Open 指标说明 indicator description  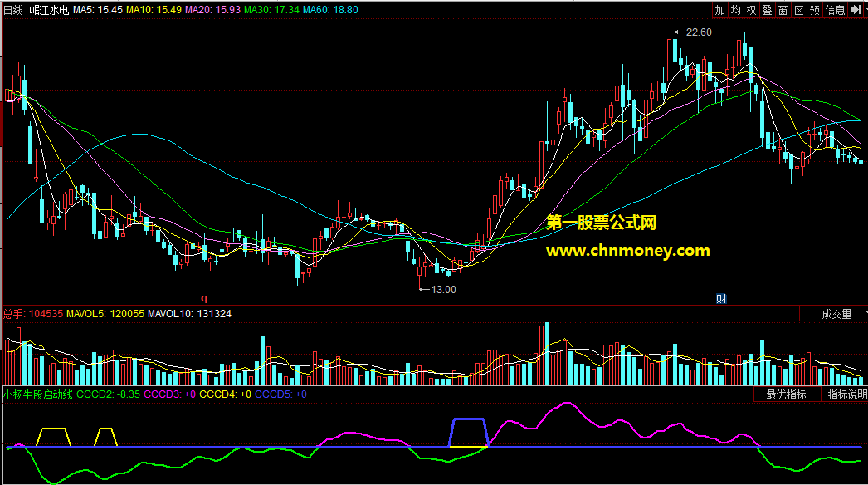847,394
